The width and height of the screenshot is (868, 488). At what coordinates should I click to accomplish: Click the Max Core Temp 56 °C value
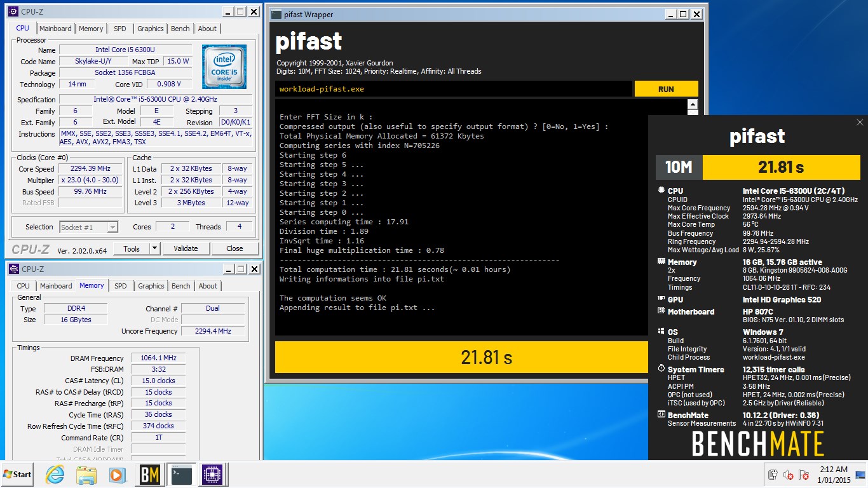point(750,224)
